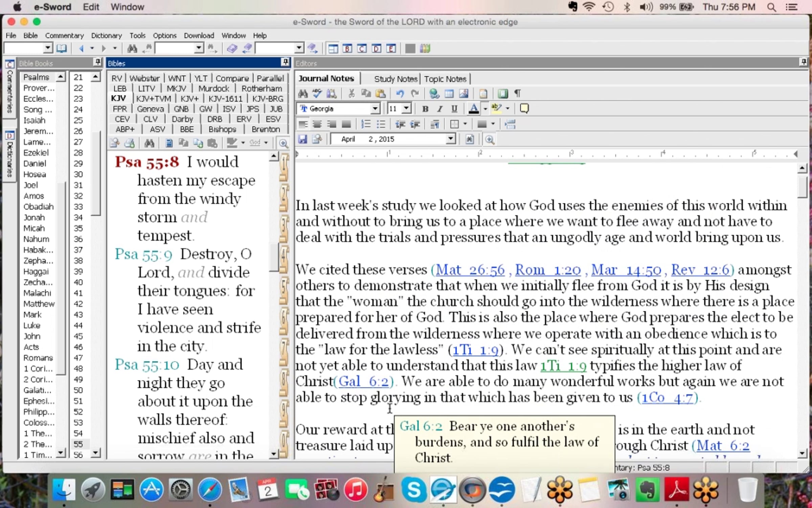Image resolution: width=812 pixels, height=508 pixels.
Task: Click the insert hyperlink globe icon
Action: (x=434, y=93)
